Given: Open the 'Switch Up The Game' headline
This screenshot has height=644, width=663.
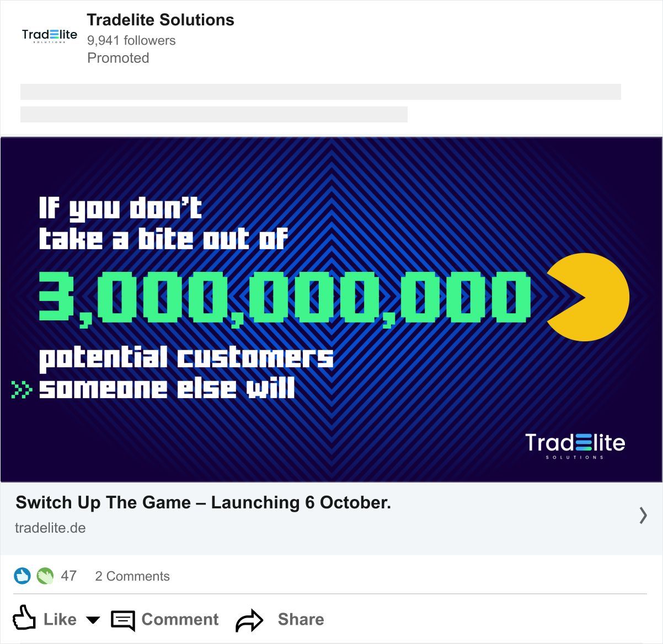Looking at the screenshot, I should [203, 502].
